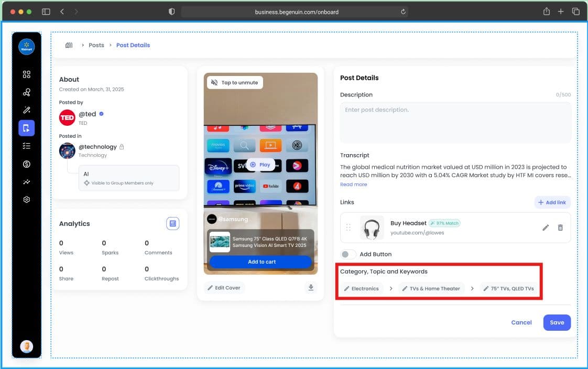This screenshot has width=588, height=369.
Task: Edit the Electronics category chip
Action: 362,288
